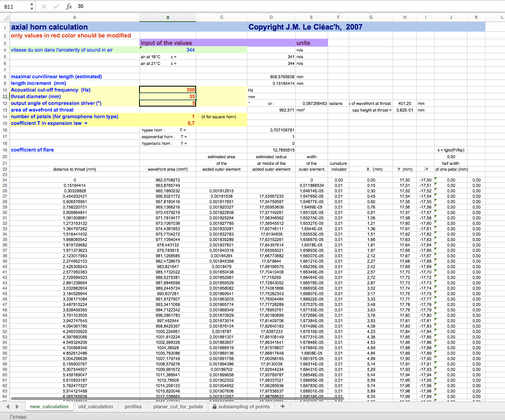Select radians value 0,087266463
Image resolution: width=505 pixels, height=420 pixels.
point(315,103)
